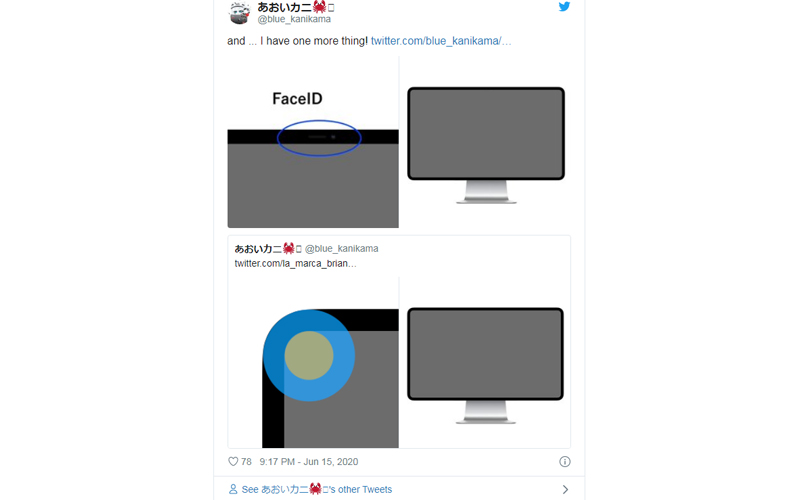Click the 78 likes count
Image resolution: width=799 pixels, height=500 pixels.
246,461
